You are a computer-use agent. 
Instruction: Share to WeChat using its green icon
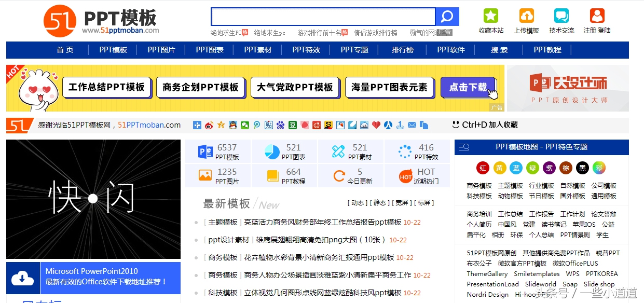(244, 125)
